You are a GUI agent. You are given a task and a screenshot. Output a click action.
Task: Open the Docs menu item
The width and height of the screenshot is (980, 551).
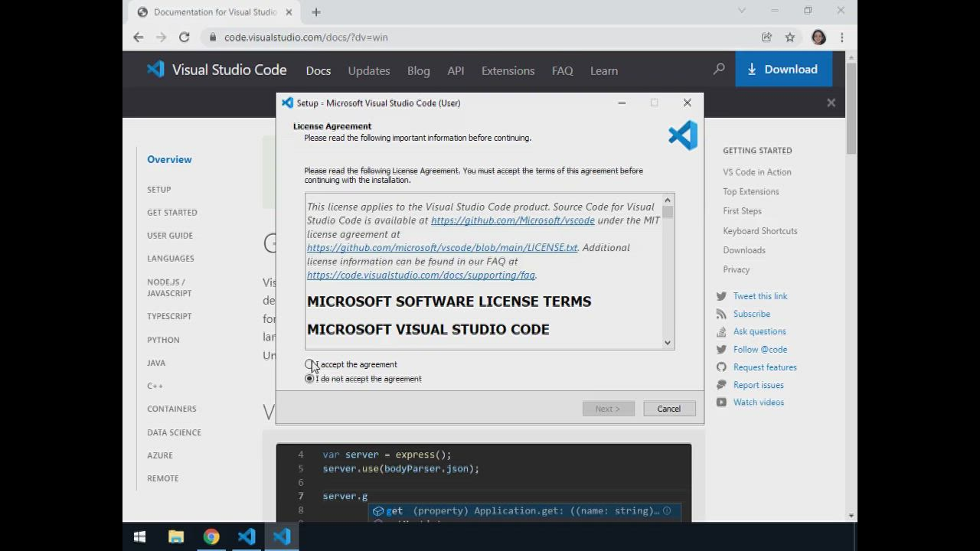[x=318, y=70]
